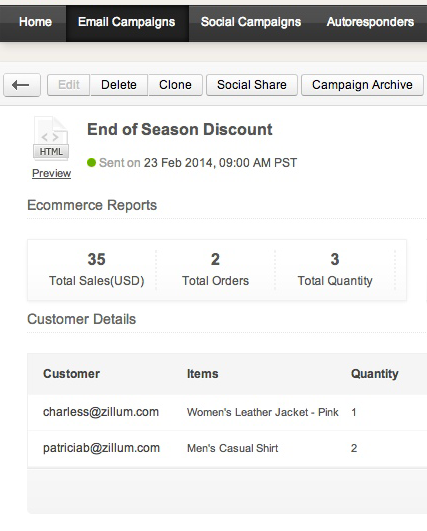Click the Customer column header
Viewport: 427px width, 531px height.
click(x=71, y=374)
